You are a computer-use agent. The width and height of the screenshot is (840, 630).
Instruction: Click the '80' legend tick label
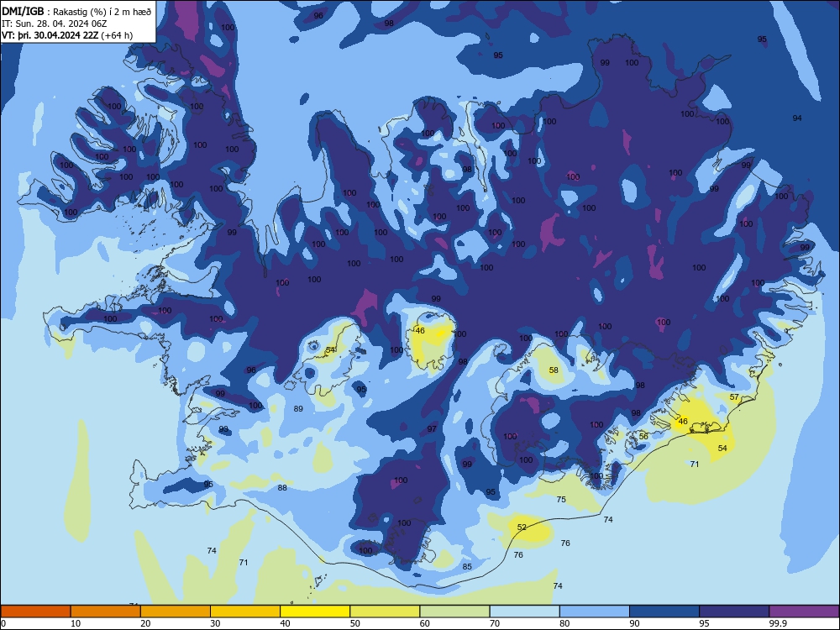[x=564, y=623]
